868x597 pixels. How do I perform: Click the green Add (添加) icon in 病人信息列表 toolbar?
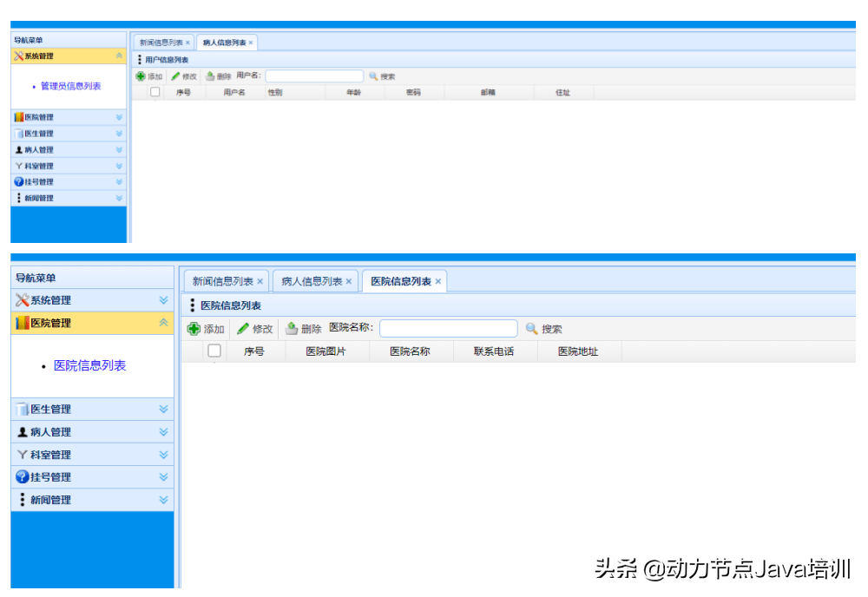tap(140, 76)
